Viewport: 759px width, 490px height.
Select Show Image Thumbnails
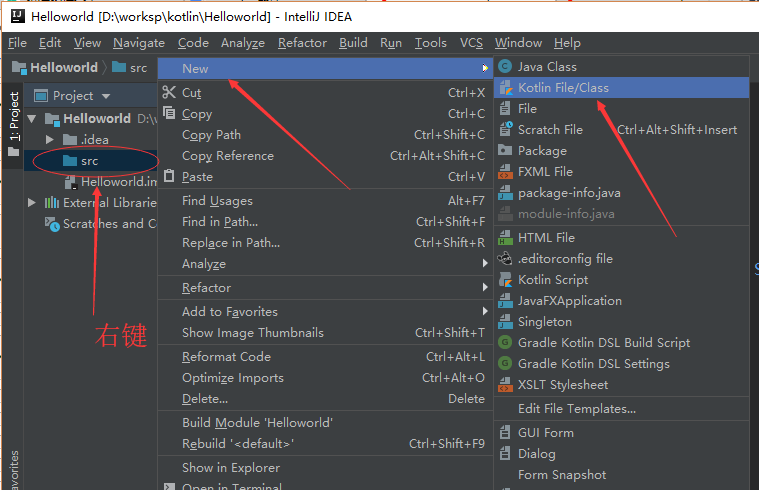(325, 333)
